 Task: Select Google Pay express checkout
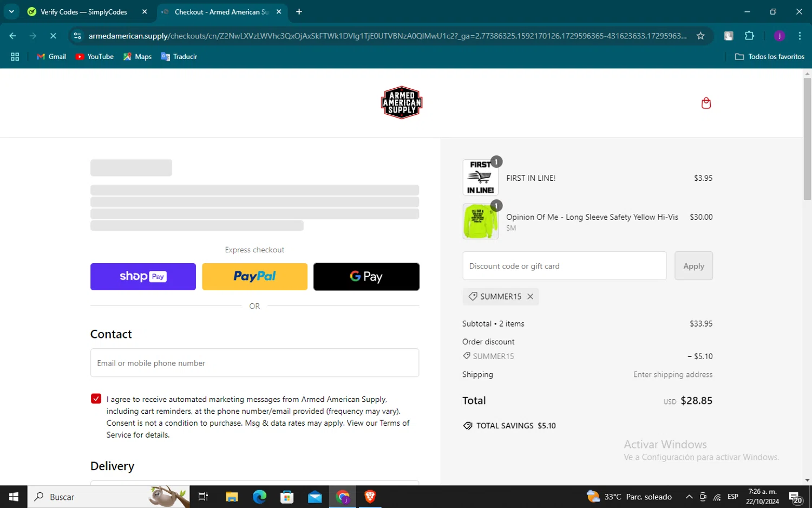[366, 277]
